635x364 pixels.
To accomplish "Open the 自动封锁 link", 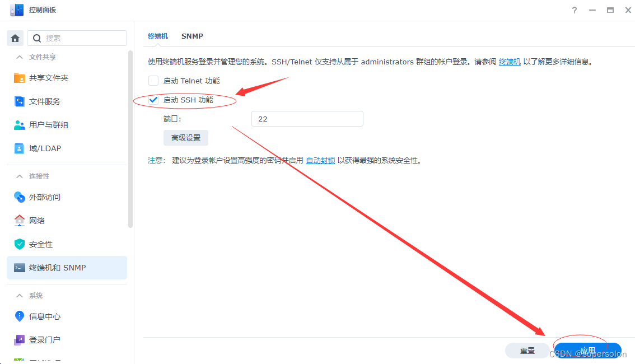I will coord(320,160).
